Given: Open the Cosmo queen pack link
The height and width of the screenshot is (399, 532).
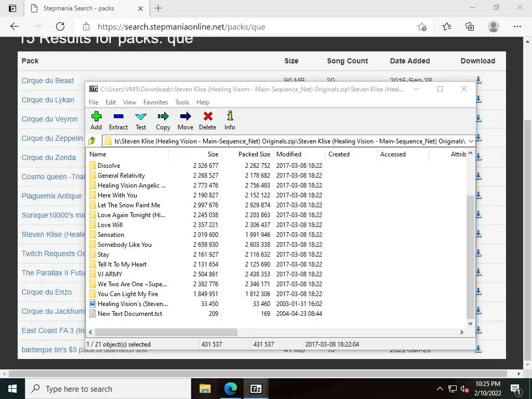Looking at the screenshot, I should pos(53,177).
